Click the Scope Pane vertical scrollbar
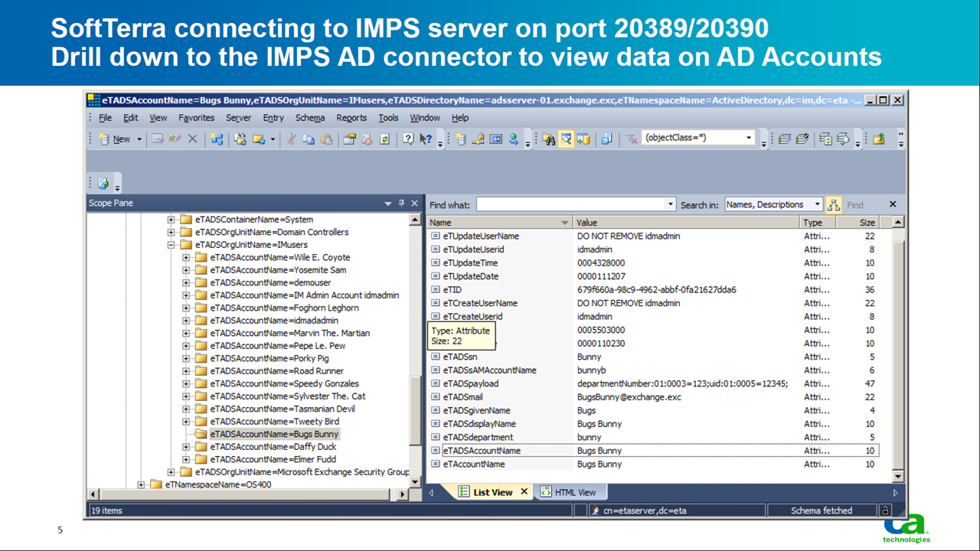The image size is (980, 551). pyautogui.click(x=416, y=352)
